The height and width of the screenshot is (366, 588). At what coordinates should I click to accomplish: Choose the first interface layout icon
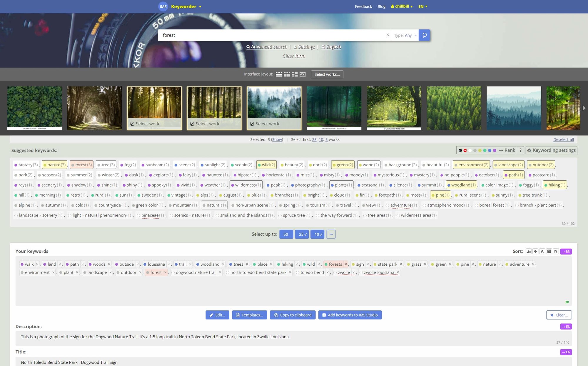279,74
